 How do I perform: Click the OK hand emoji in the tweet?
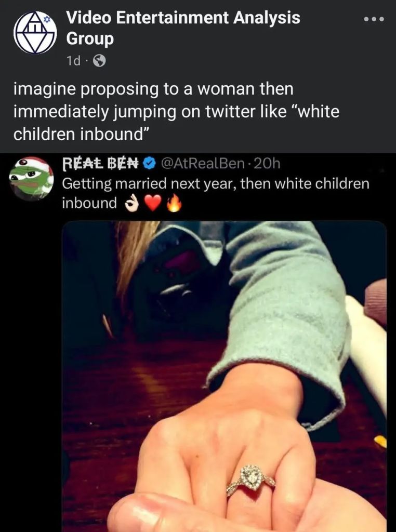131,205
